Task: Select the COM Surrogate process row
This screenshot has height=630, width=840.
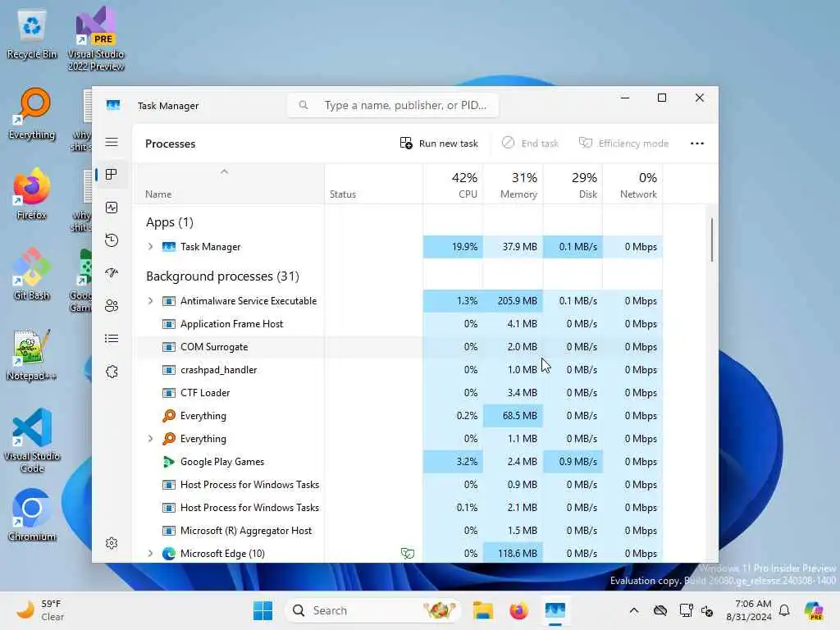Action: (398, 347)
